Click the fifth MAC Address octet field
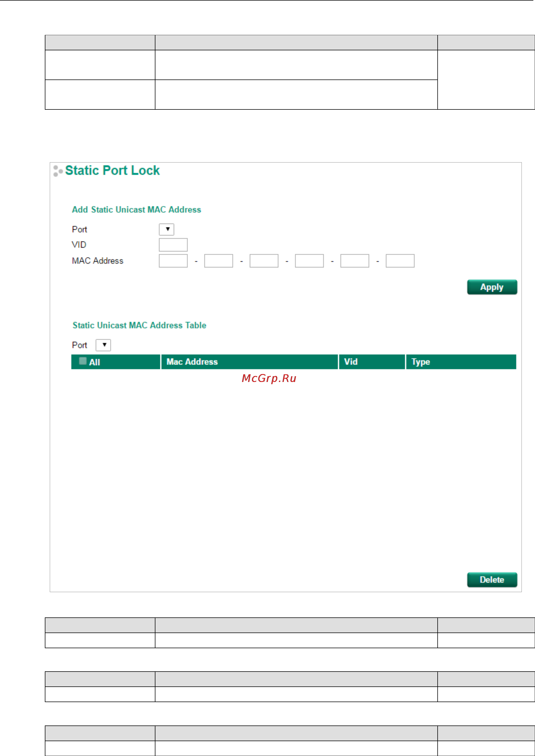535x756 pixels. pyautogui.click(x=355, y=261)
